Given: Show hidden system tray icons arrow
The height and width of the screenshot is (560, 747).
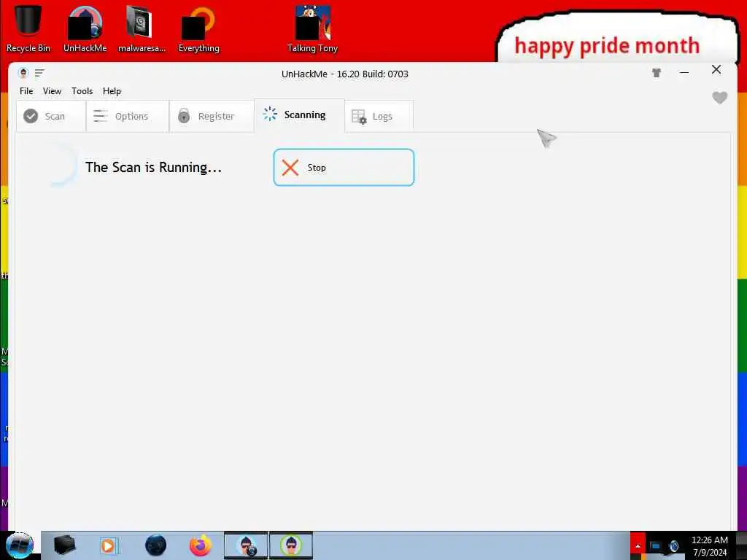Looking at the screenshot, I should [x=638, y=546].
